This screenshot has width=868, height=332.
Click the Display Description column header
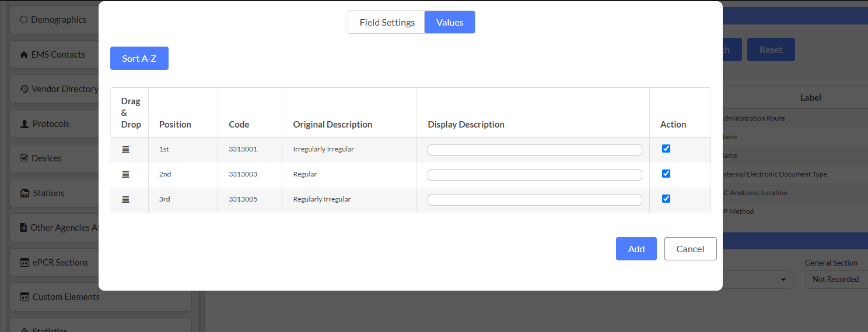(466, 125)
